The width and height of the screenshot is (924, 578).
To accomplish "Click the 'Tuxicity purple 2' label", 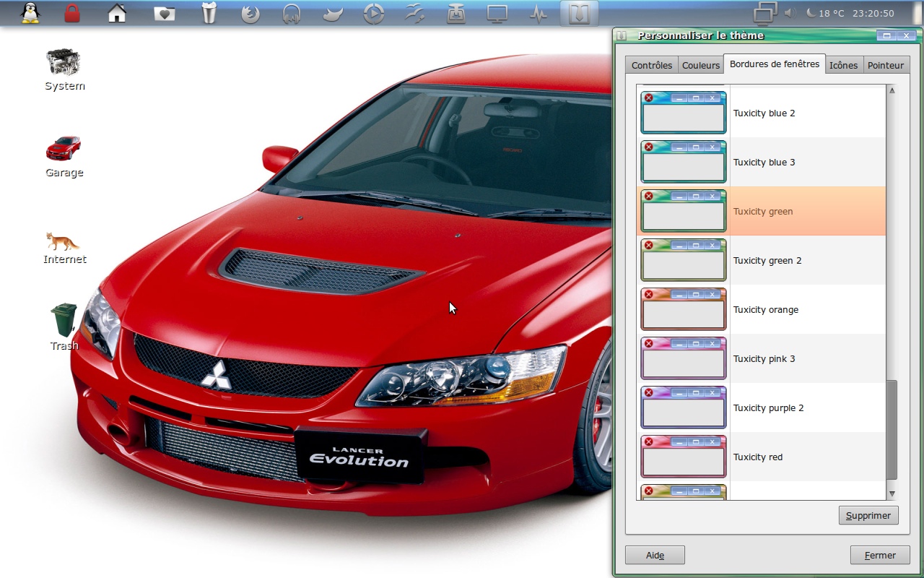I will (769, 408).
